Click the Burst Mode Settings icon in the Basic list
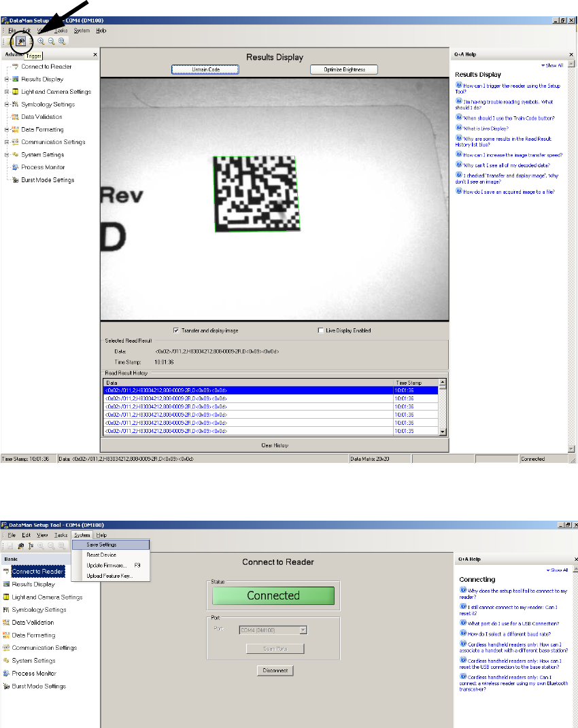Viewport: 578px width, 728px height. click(x=6, y=687)
